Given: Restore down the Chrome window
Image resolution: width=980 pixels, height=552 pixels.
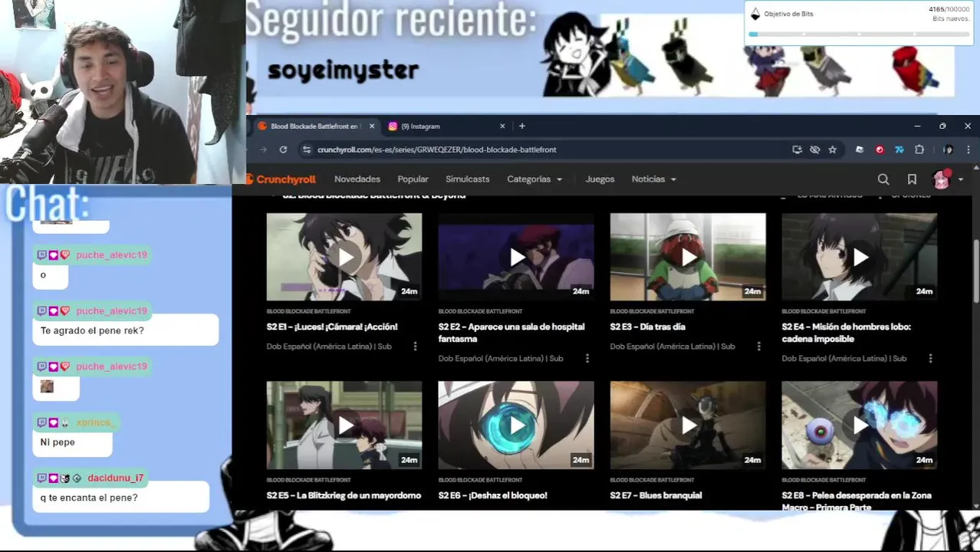Looking at the screenshot, I should click(942, 126).
